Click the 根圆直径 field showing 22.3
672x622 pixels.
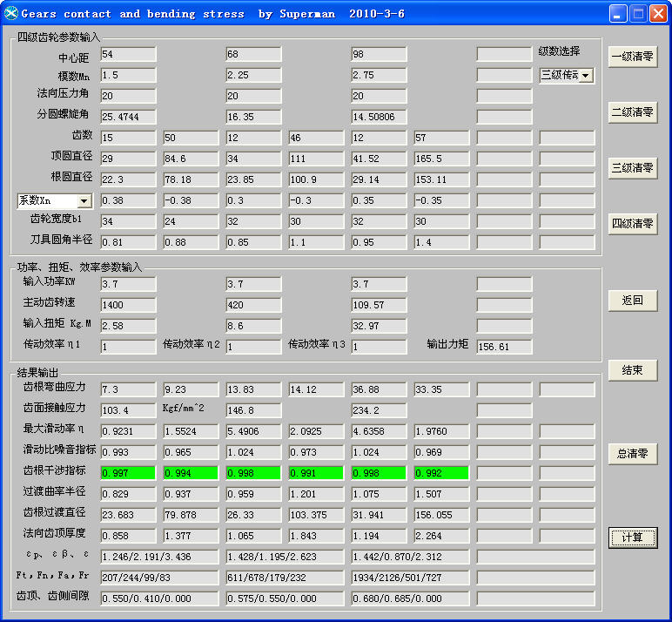(x=128, y=179)
